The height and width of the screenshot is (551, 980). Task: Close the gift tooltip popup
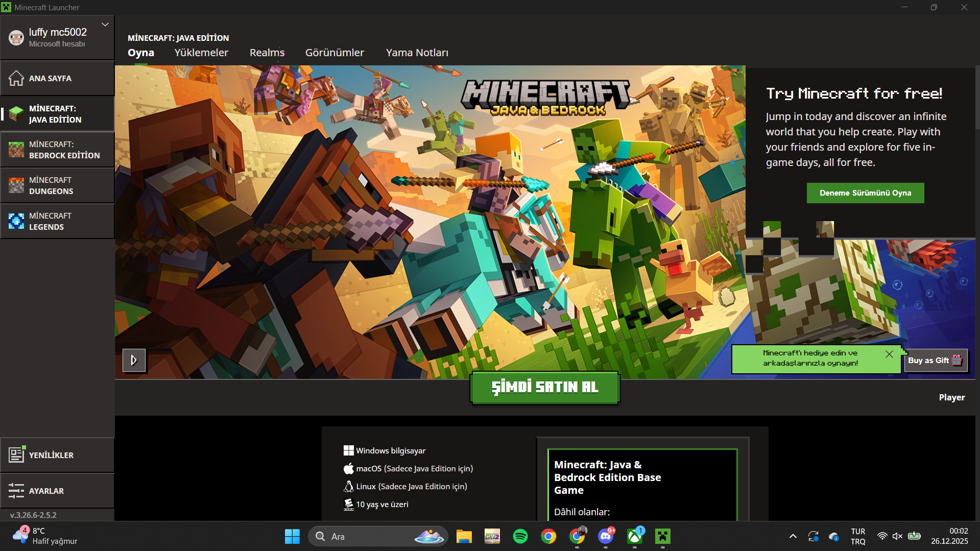889,354
